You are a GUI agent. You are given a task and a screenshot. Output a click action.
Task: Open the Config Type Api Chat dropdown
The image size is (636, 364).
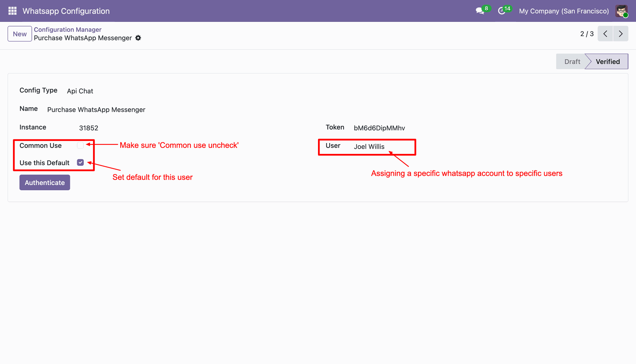click(80, 91)
